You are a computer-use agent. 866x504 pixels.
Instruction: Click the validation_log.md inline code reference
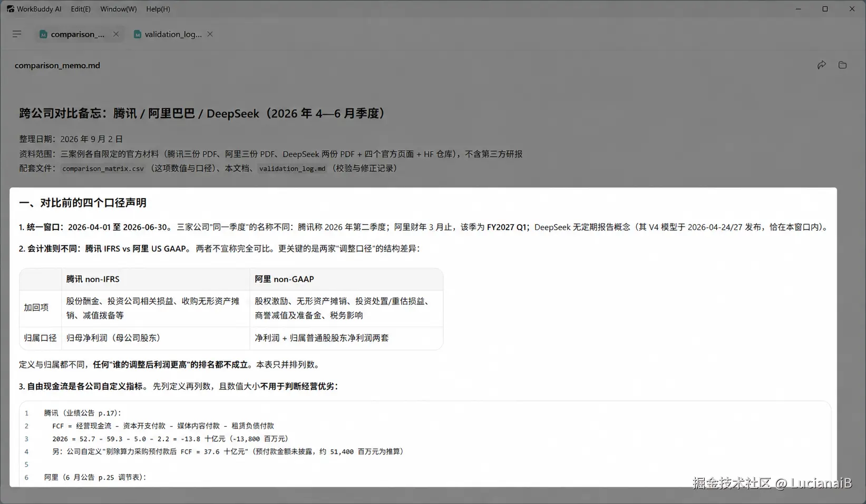292,169
